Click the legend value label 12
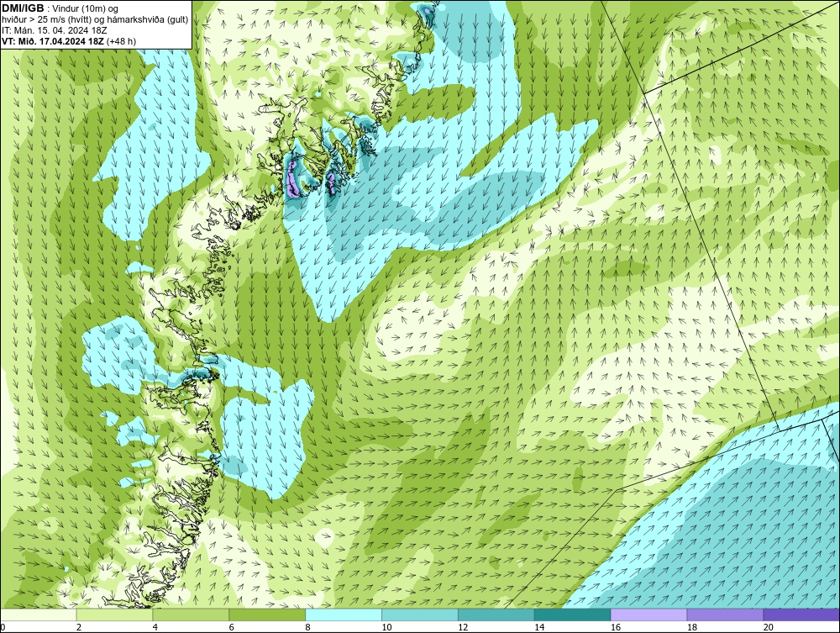 point(463,627)
